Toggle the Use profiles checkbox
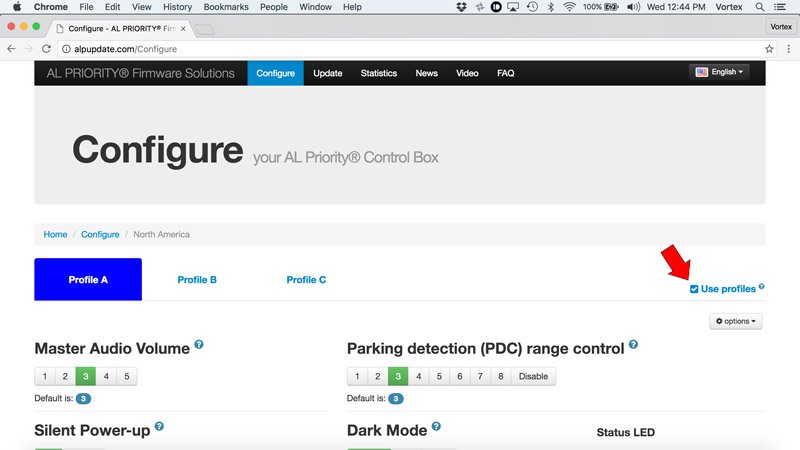Screen dimensions: 800x450 (x=694, y=289)
